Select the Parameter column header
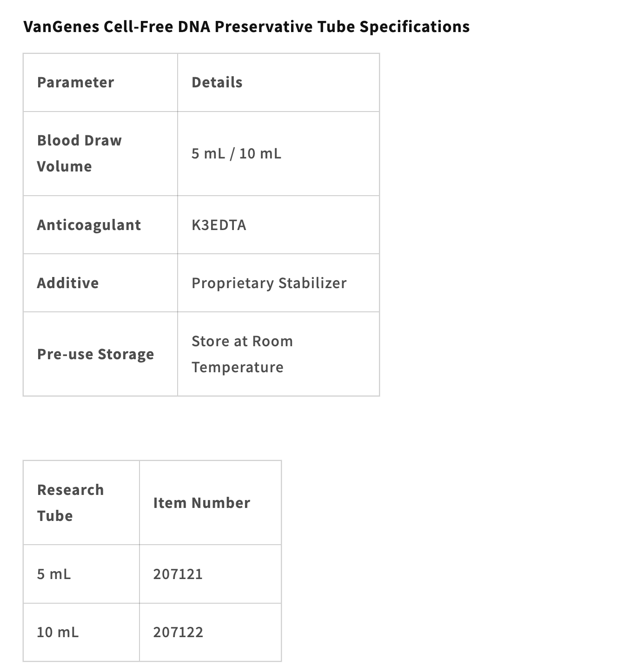This screenshot has width=624, height=672. tap(75, 83)
